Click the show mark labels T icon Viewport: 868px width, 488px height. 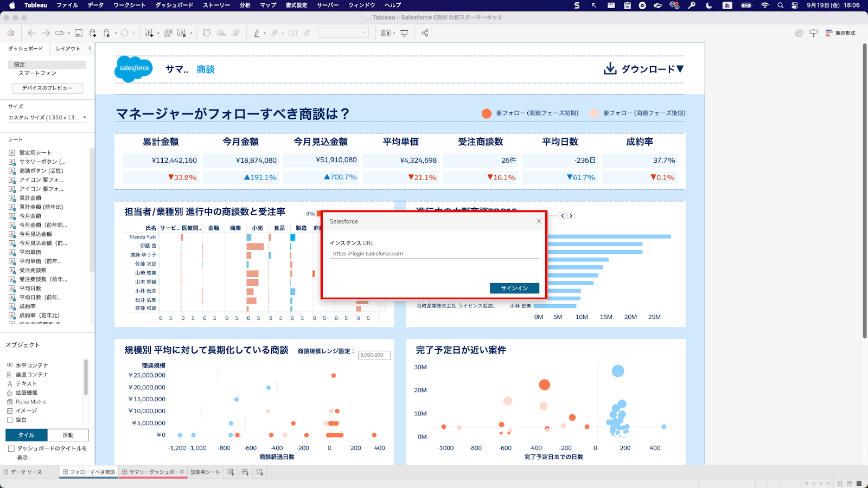click(293, 33)
